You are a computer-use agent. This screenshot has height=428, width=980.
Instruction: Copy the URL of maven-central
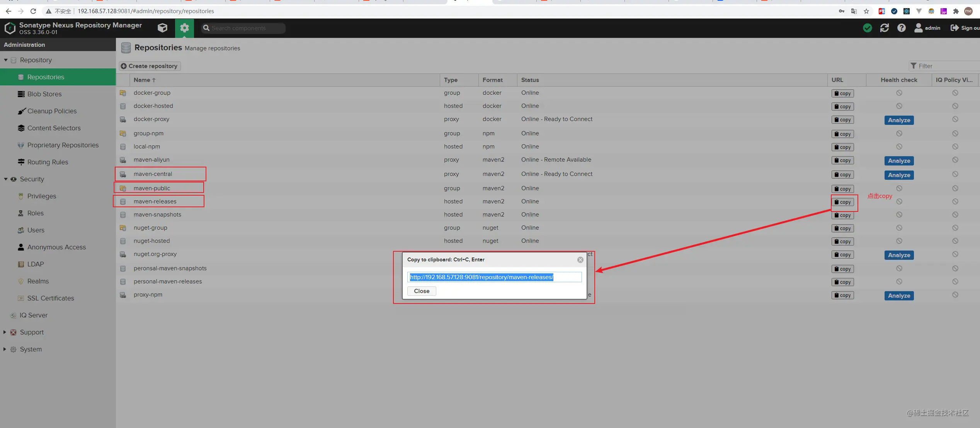(842, 175)
